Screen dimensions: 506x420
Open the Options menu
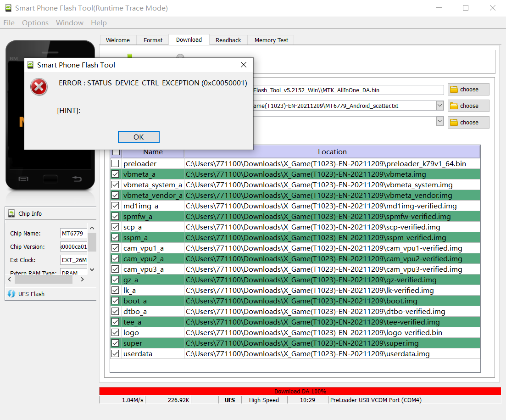coord(35,23)
